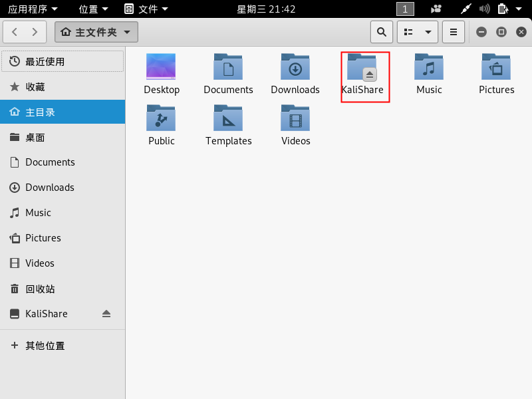Viewport: 532px width, 399px height.
Task: Open the Desktop folder icon
Action: pos(161,67)
